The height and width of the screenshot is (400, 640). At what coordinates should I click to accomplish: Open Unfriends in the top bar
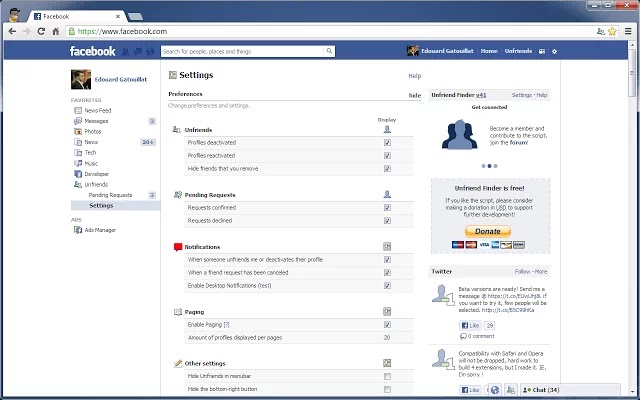click(518, 51)
